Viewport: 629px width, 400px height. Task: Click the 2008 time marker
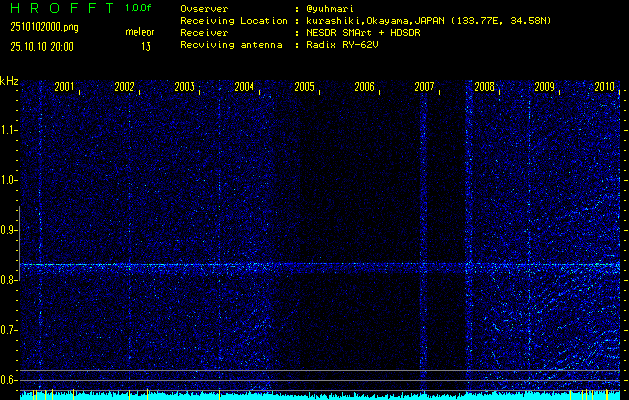(x=484, y=87)
